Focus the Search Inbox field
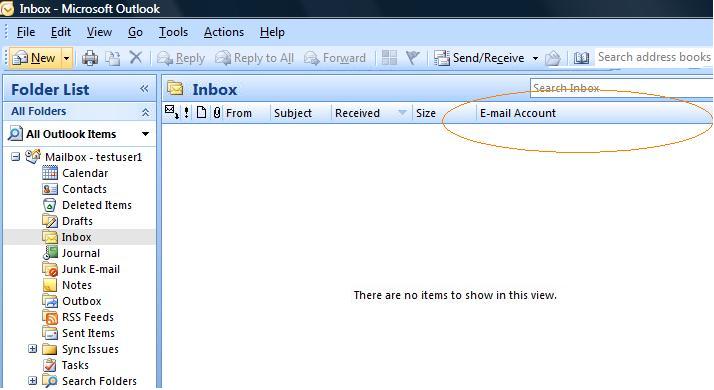714x390 pixels. (x=622, y=88)
